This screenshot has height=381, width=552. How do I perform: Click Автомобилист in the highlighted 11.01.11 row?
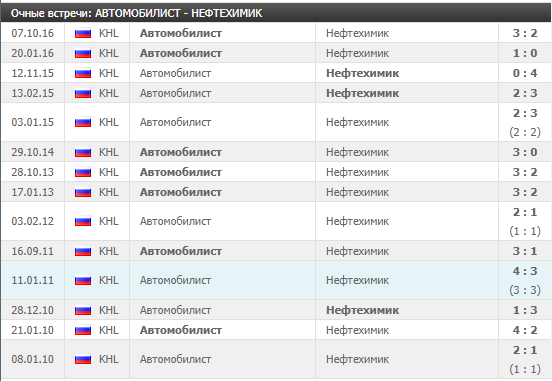pos(176,280)
